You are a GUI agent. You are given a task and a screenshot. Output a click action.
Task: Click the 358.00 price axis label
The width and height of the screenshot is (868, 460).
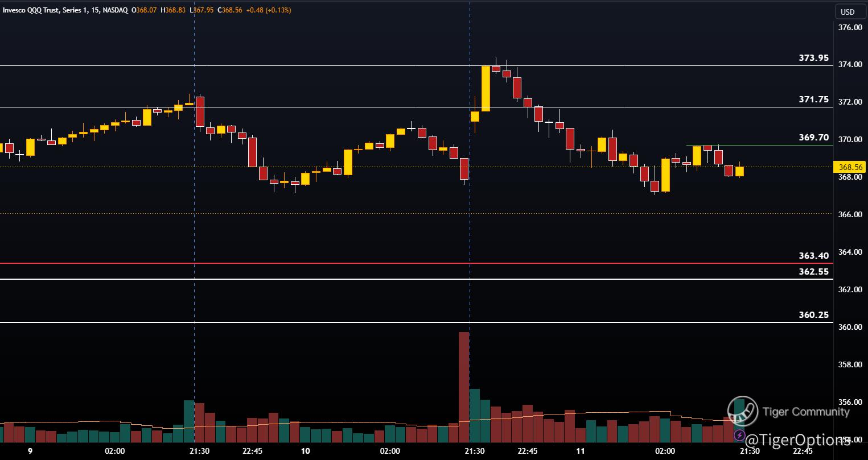tap(849, 365)
